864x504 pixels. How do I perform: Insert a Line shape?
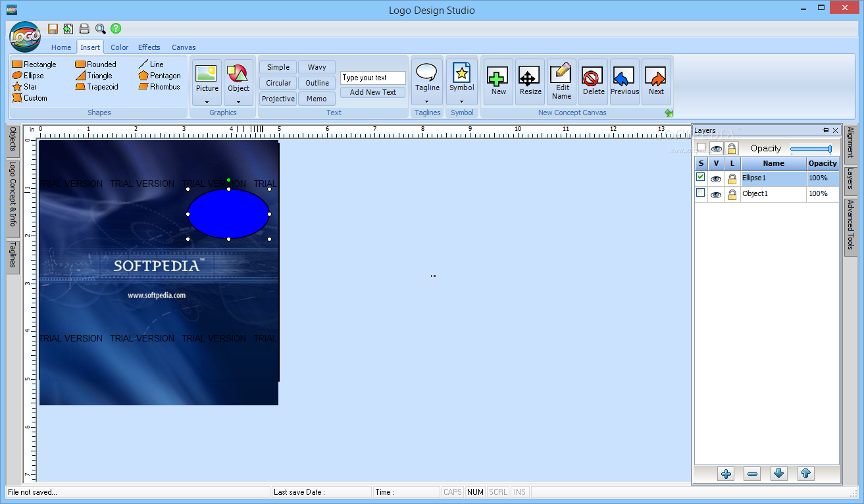(x=151, y=64)
